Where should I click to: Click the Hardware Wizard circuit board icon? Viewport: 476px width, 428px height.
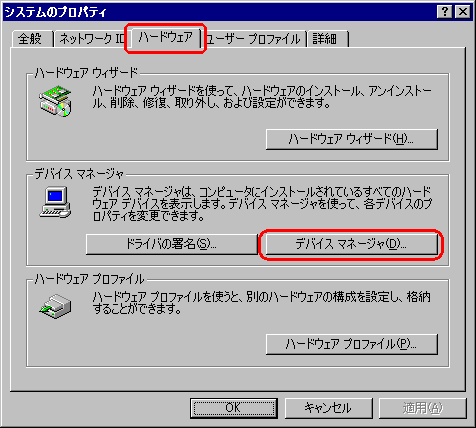(x=56, y=101)
